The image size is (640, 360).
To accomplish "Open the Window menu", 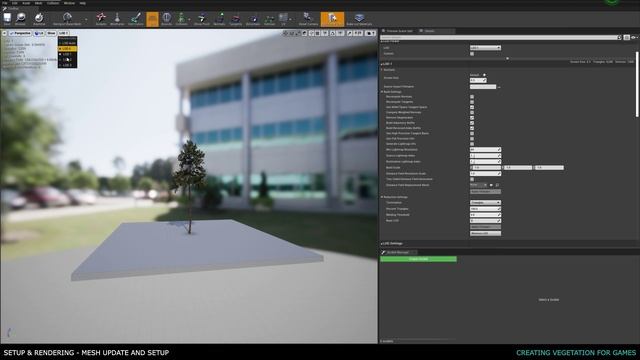I will [69, 3].
